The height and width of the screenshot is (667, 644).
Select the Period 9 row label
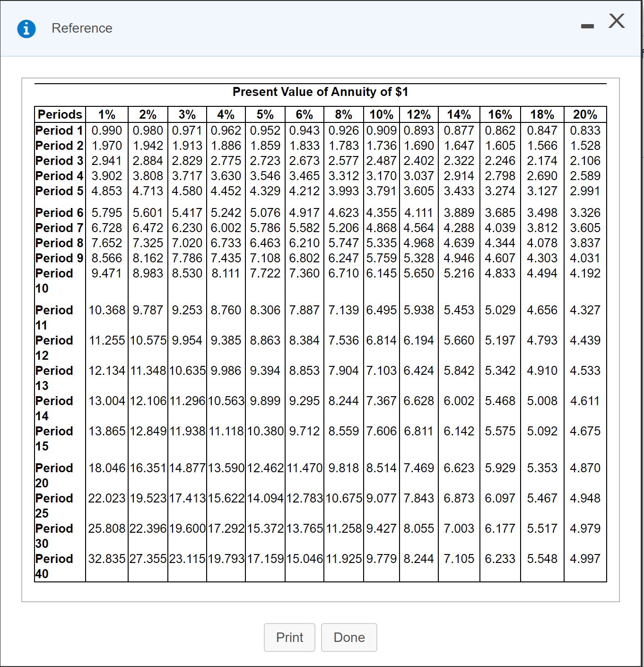60,258
